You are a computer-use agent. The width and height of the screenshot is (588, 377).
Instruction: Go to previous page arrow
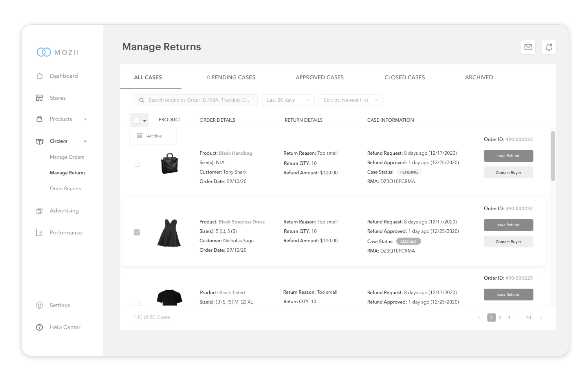tap(479, 318)
